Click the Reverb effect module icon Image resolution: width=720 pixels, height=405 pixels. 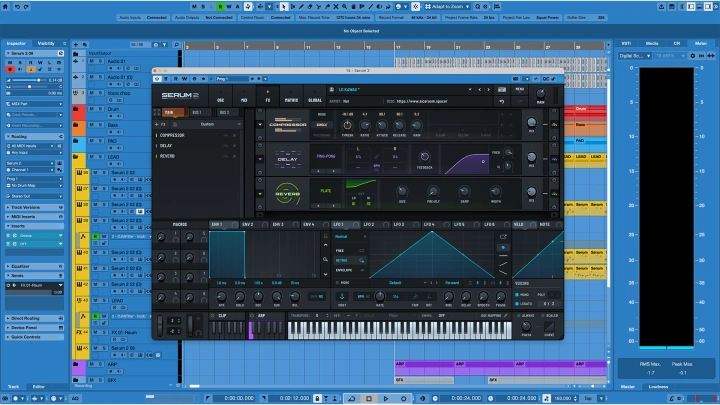(288, 192)
